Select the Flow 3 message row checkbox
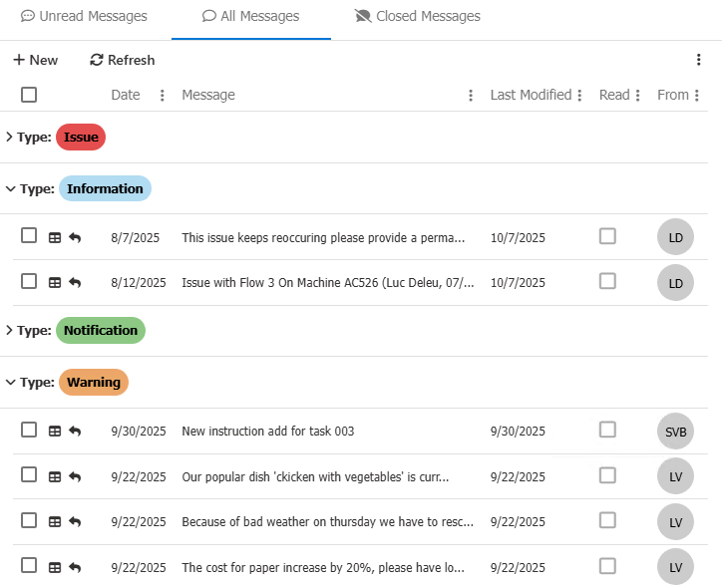The height and width of the screenshot is (588, 722). pos(29,281)
